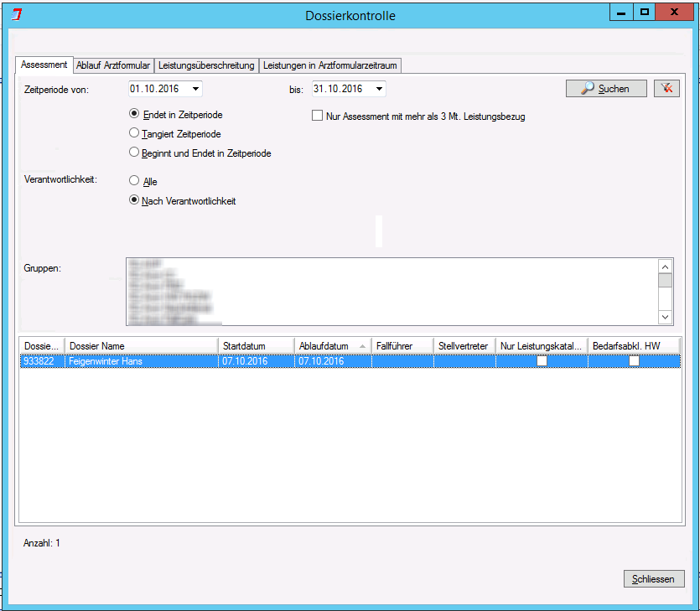This screenshot has height=611, width=700.
Task: Open the Zeitperiode von date dropdown
Action: tap(195, 89)
